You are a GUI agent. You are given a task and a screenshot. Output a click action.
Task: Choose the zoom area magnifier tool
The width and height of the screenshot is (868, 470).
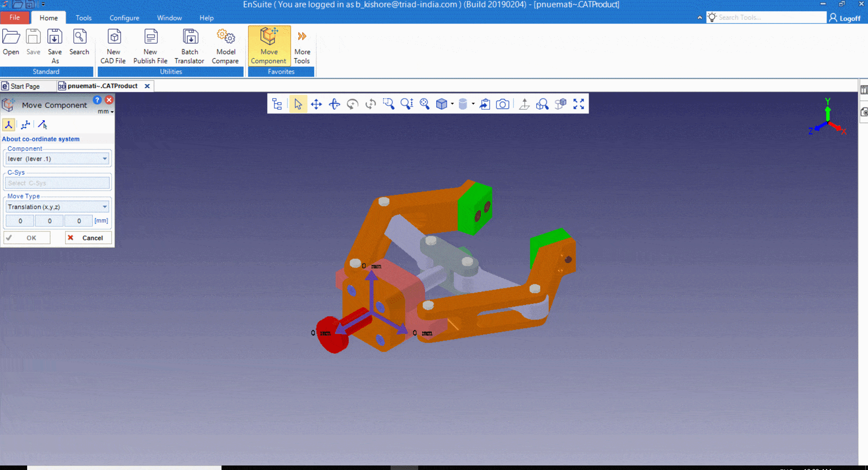pyautogui.click(x=388, y=104)
